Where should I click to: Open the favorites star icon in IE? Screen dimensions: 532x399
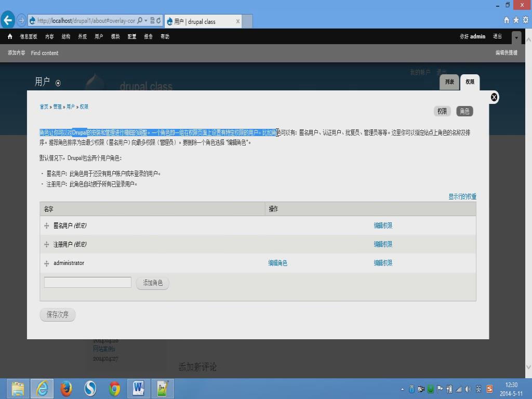pos(516,20)
